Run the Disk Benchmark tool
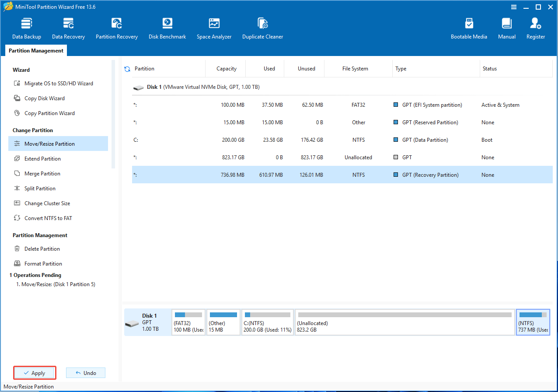Screen dimensions: 558x392 coord(167,27)
